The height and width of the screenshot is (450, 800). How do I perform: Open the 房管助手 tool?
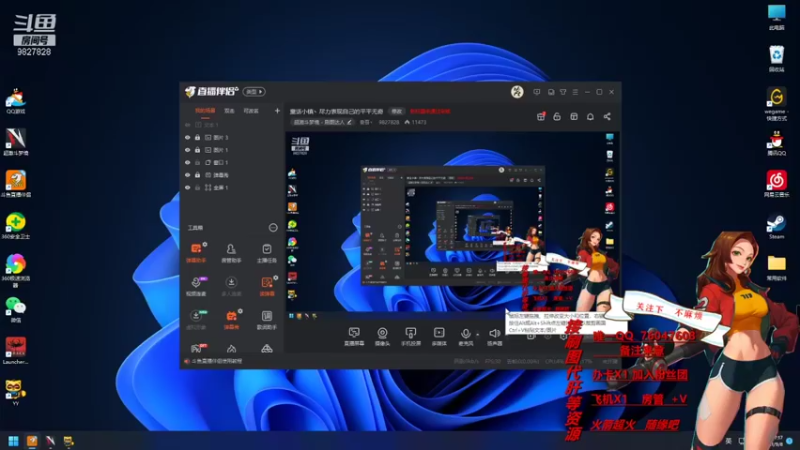point(231,253)
